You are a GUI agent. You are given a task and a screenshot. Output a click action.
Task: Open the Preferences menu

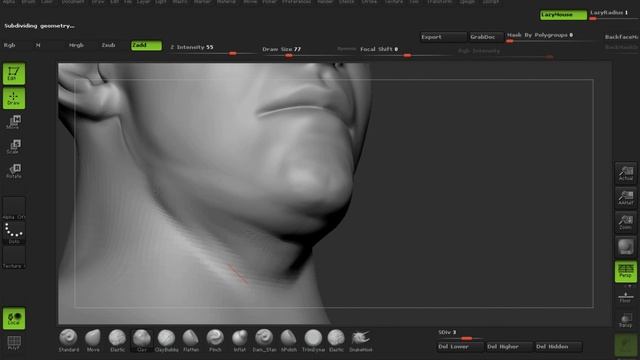coord(297,2)
